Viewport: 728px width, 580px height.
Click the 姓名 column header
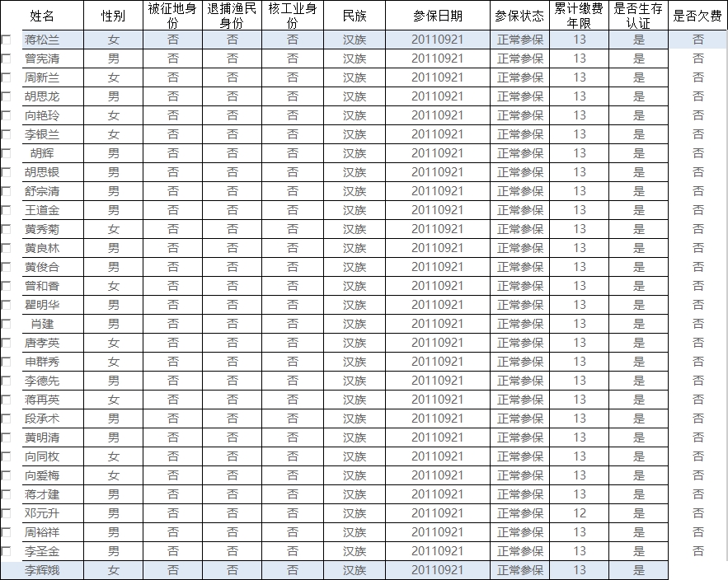coord(42,16)
